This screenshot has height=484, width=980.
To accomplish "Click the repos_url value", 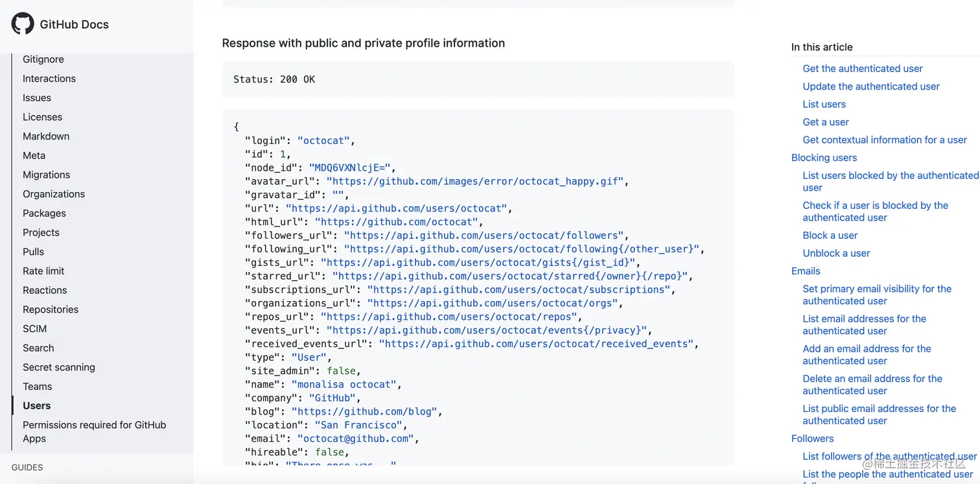I will point(449,317).
